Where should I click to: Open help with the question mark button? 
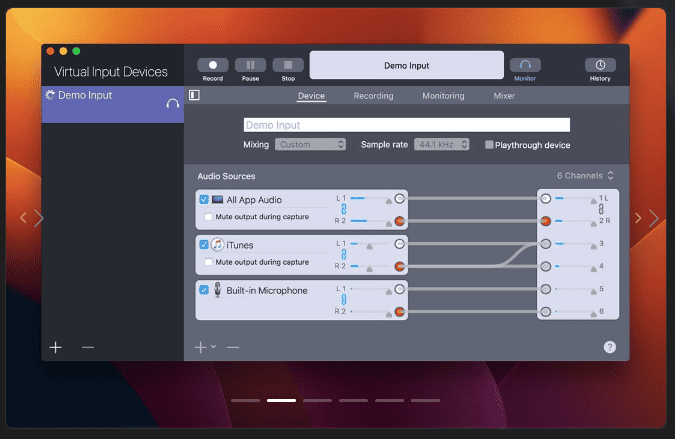610,347
